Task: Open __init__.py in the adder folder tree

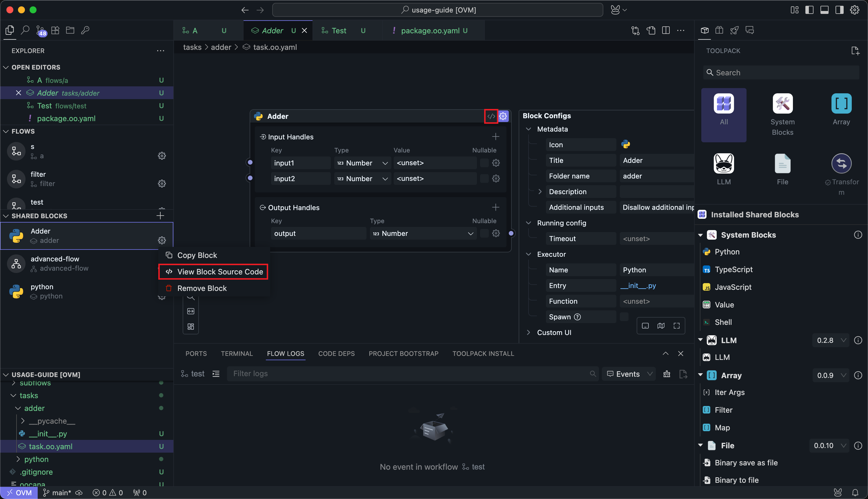Action: pyautogui.click(x=48, y=434)
